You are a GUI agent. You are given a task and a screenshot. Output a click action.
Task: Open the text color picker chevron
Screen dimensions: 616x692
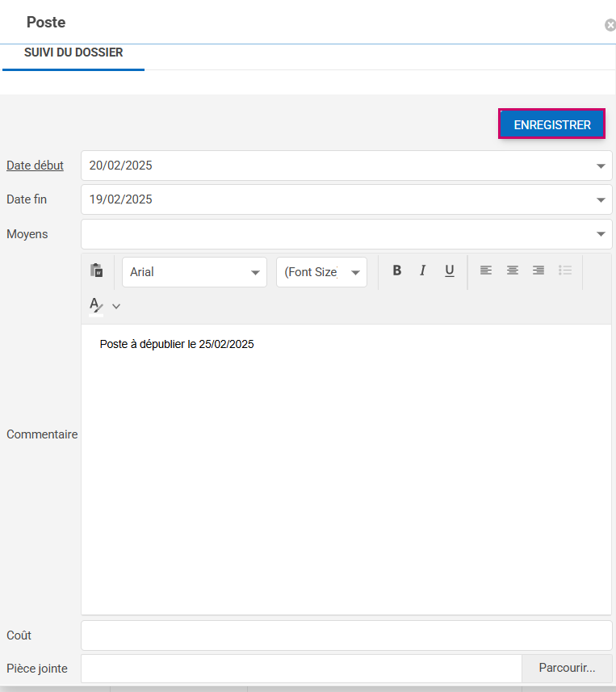click(116, 306)
